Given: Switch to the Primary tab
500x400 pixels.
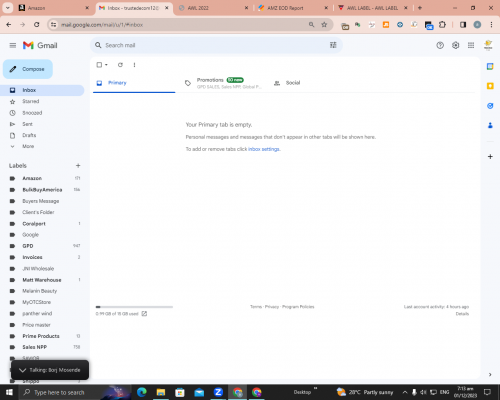Looking at the screenshot, I should 134,83.
